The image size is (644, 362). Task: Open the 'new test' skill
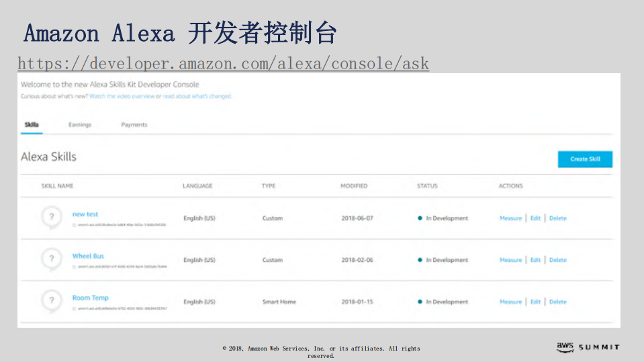85,214
